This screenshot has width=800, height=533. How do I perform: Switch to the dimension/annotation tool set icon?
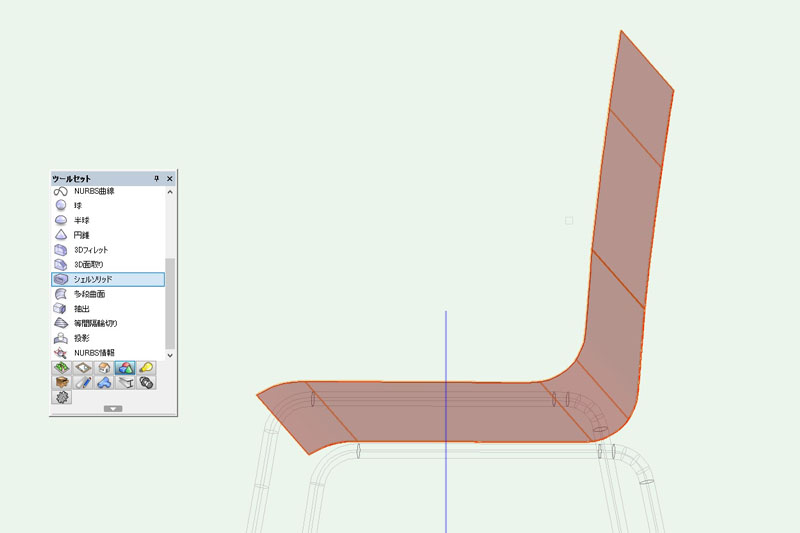tap(83, 368)
